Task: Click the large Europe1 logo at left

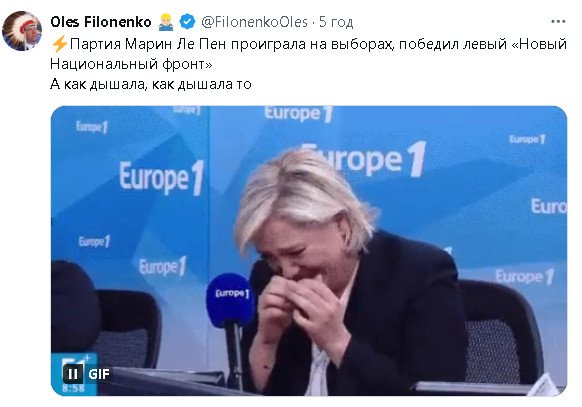Action: coord(162,178)
